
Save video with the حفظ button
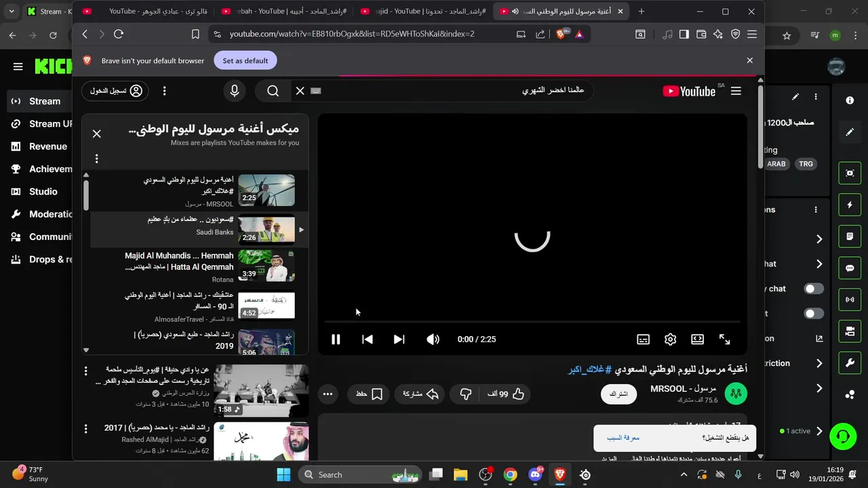(370, 394)
